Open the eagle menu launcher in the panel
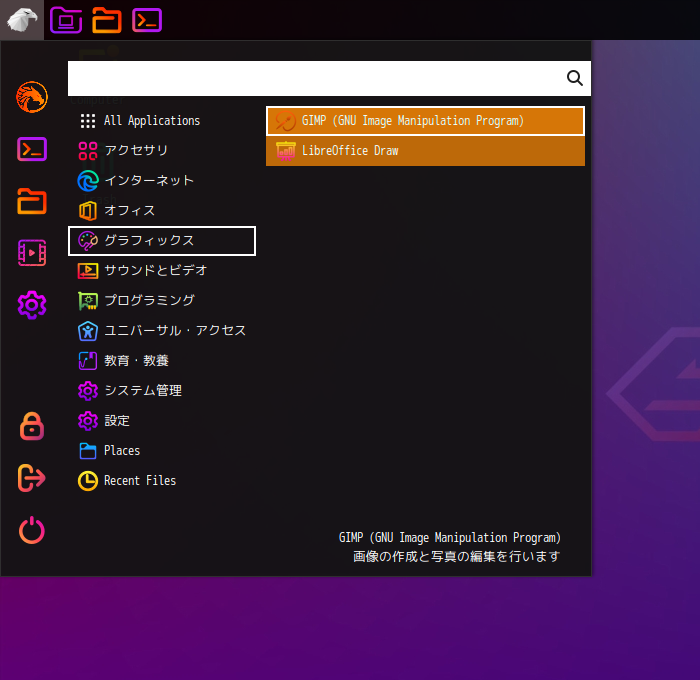 (x=21, y=20)
